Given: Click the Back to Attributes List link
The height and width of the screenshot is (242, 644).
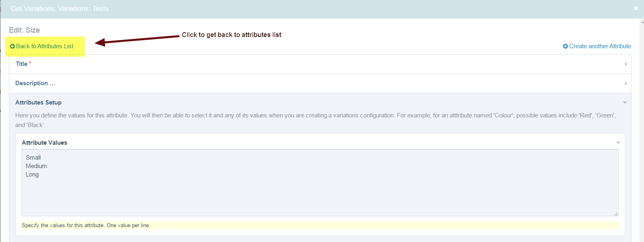Looking at the screenshot, I should pyautogui.click(x=42, y=46).
